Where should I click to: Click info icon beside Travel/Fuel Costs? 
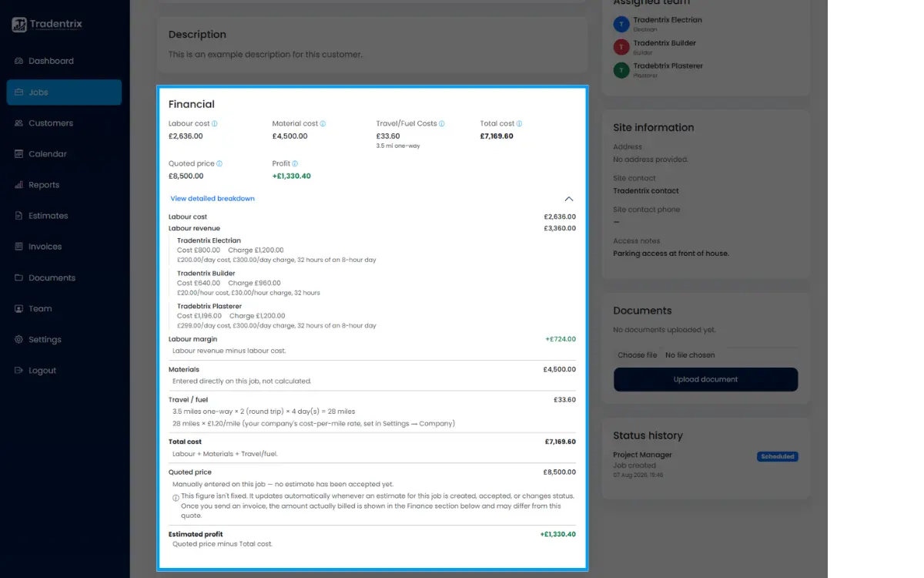pyautogui.click(x=442, y=123)
